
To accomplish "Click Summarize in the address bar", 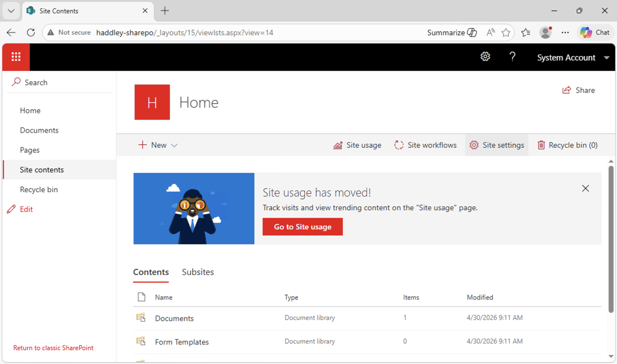I will tap(452, 33).
